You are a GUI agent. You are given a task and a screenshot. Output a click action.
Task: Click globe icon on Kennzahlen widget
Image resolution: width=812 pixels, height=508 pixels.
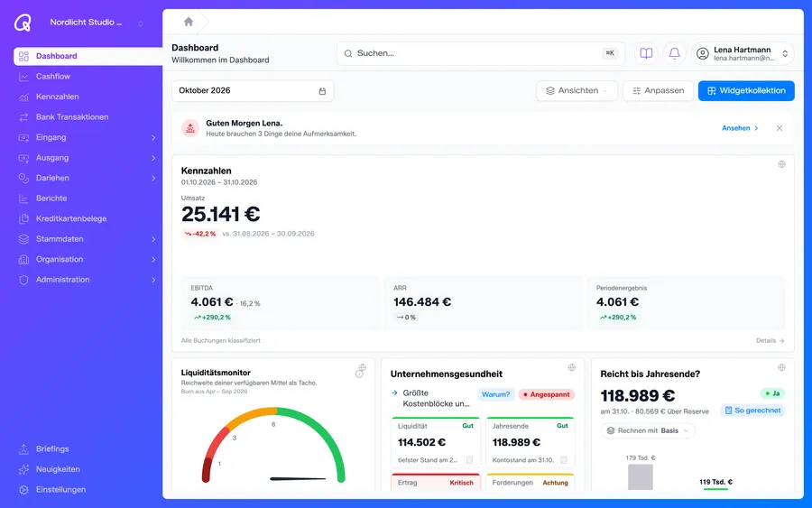(781, 164)
